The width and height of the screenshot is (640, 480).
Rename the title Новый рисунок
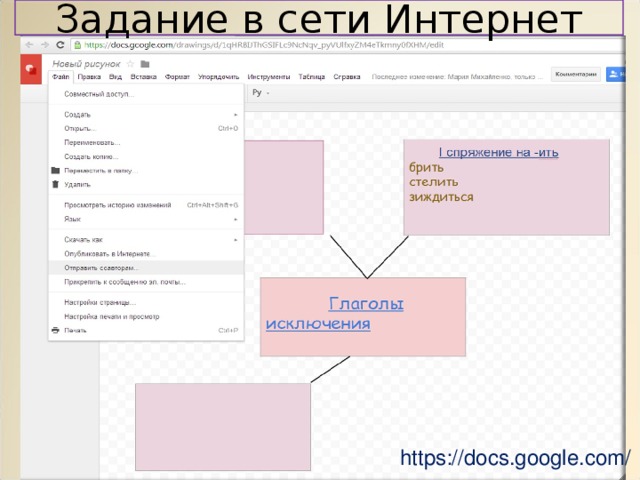pyautogui.click(x=86, y=64)
